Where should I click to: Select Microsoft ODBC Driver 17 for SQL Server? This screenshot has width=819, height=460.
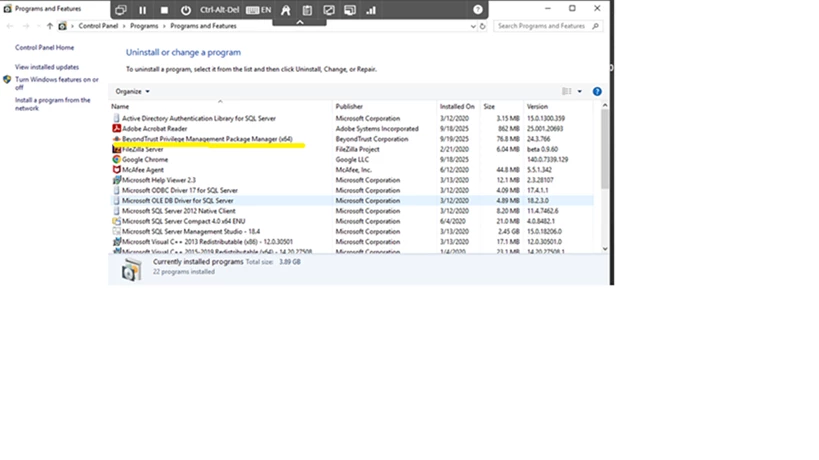tap(352, 191)
